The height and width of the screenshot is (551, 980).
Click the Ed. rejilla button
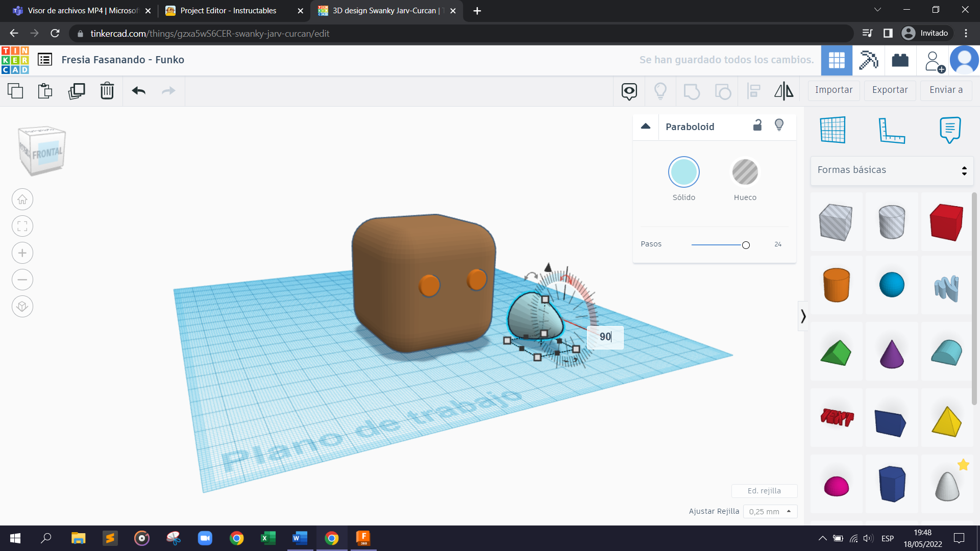point(764,491)
